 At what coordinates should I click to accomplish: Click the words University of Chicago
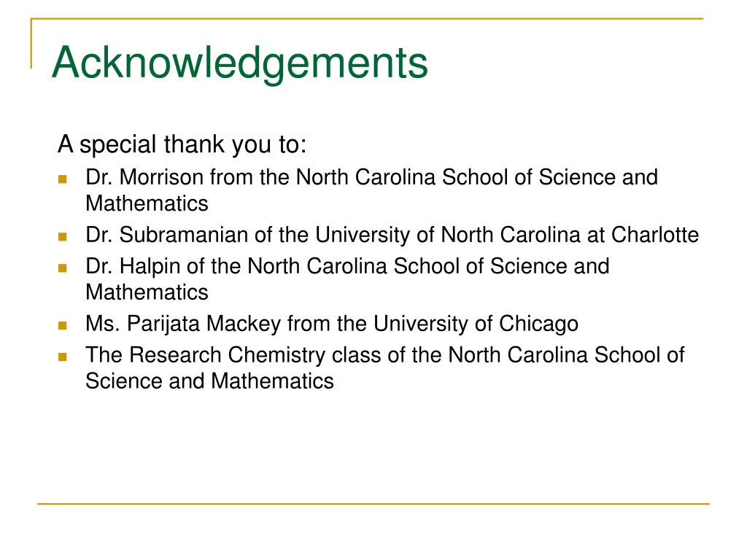pos(476,324)
